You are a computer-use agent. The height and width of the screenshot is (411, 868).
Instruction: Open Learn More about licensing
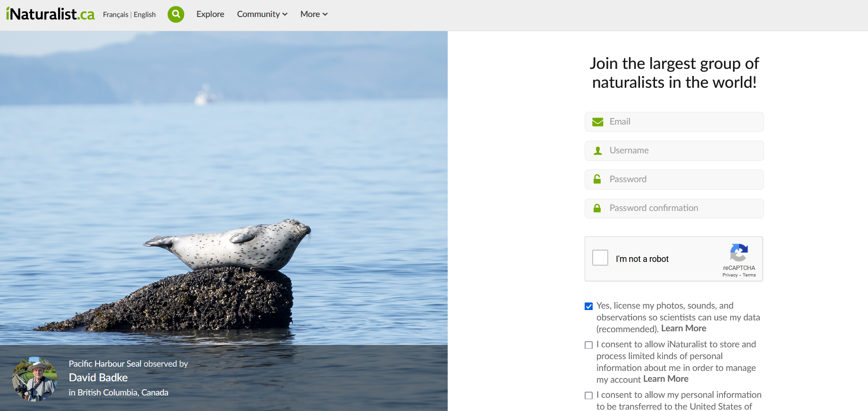[683, 328]
